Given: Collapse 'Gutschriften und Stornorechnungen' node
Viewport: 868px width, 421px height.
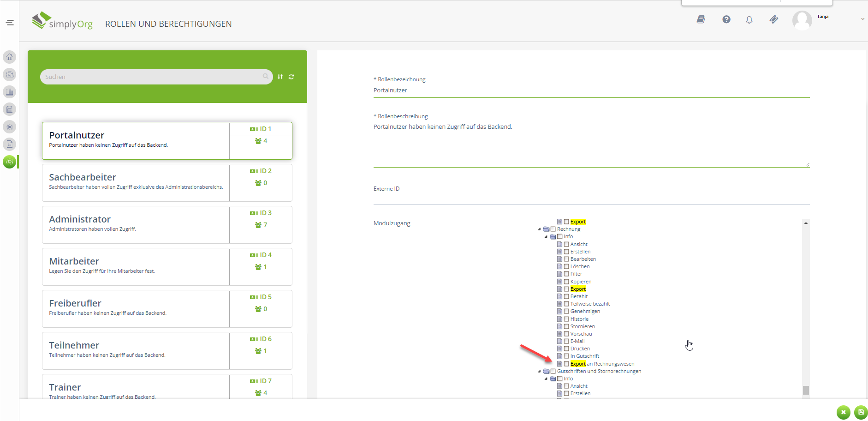Looking at the screenshot, I should point(539,371).
